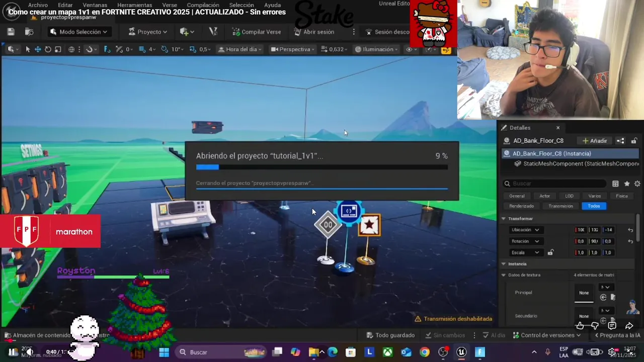Open the Archivo menu
This screenshot has width=644, height=362.
38,5
